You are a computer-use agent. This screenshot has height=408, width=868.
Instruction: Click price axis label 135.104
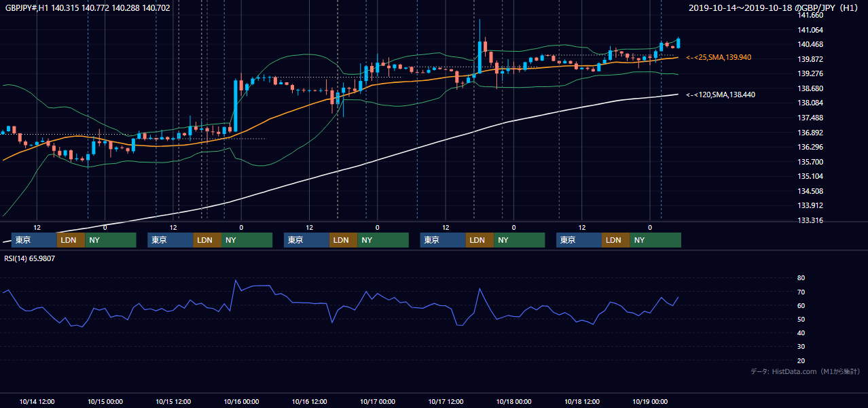coord(810,176)
